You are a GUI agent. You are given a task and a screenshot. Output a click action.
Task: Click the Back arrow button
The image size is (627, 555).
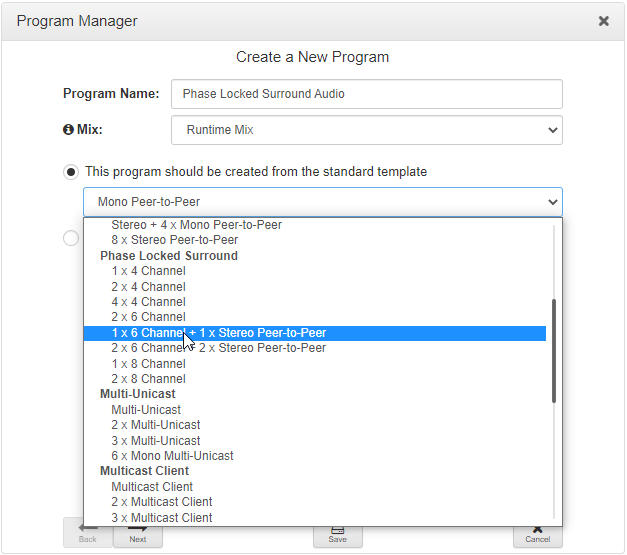click(88, 532)
